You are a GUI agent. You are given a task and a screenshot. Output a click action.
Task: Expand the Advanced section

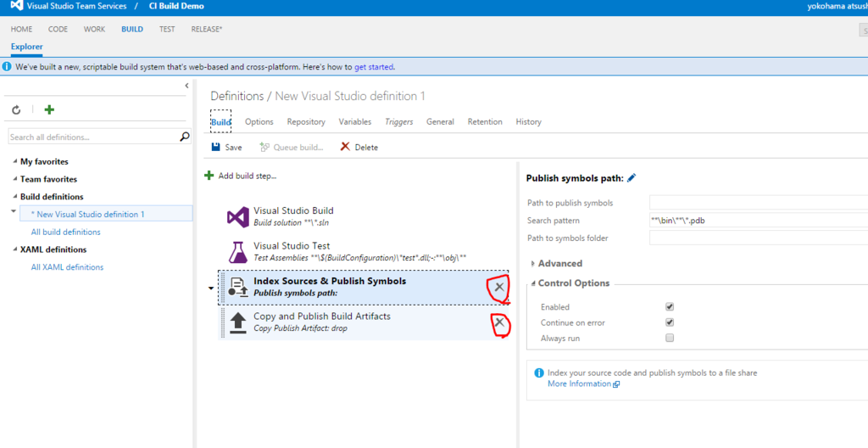tap(533, 263)
